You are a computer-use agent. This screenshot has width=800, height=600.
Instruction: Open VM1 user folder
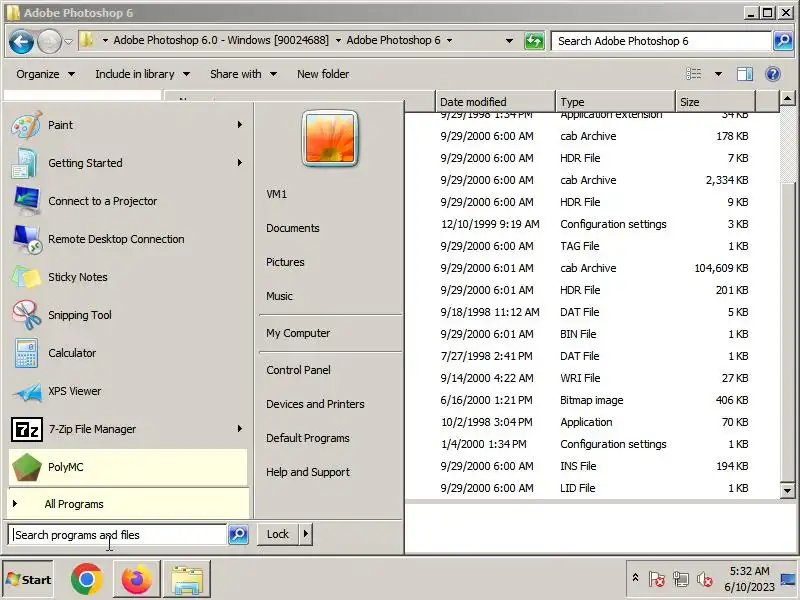click(277, 194)
